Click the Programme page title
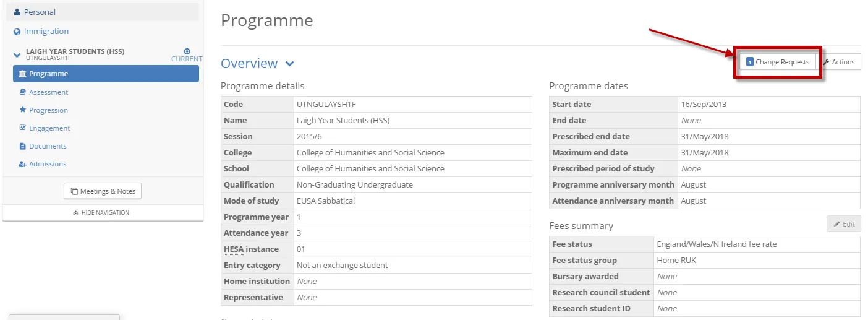 (267, 20)
